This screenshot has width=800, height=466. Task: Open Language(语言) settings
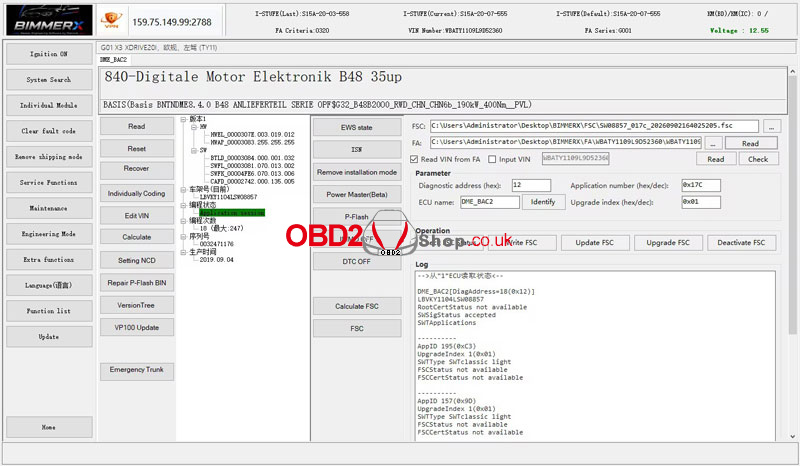coord(49,285)
